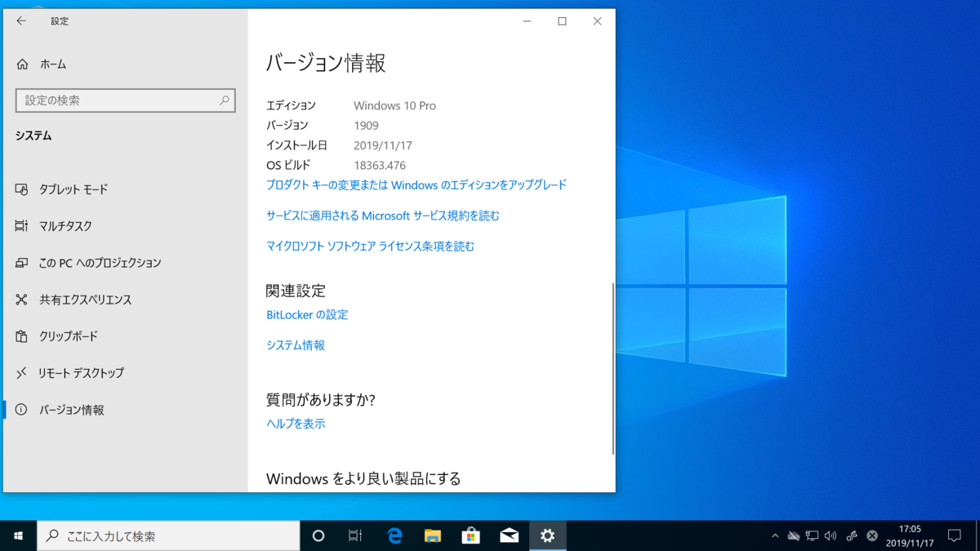
Task: Open BitLocker の設定 link
Action: tap(307, 314)
